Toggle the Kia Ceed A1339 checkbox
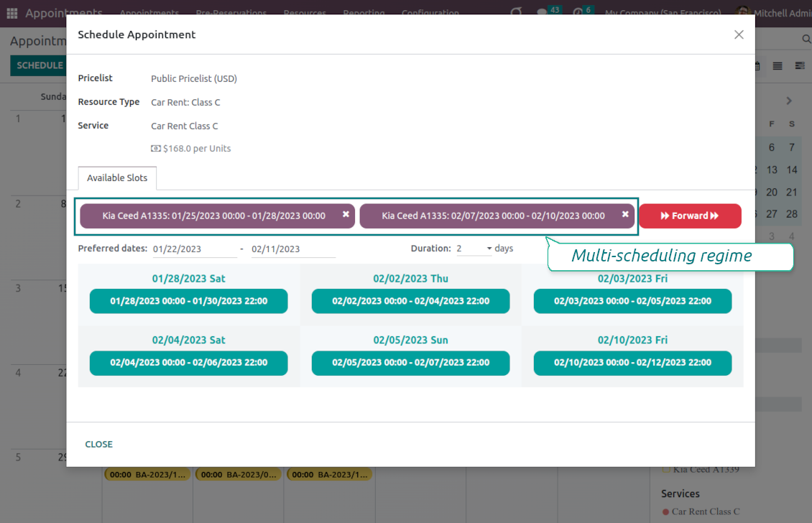 (665, 470)
